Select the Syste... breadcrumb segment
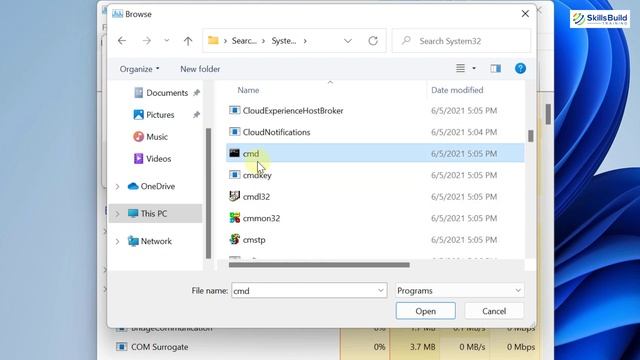 pyautogui.click(x=284, y=41)
